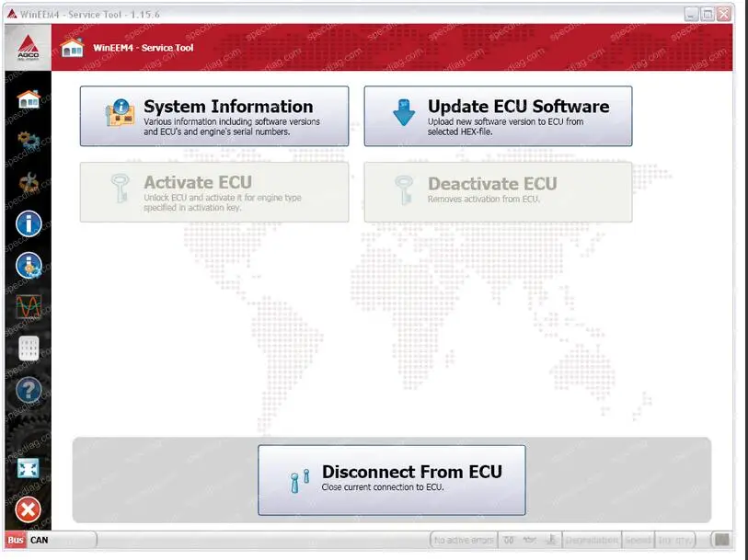Image resolution: width=748 pixels, height=560 pixels.
Task: Toggle full screen with the arrows icon
Action: (29, 468)
